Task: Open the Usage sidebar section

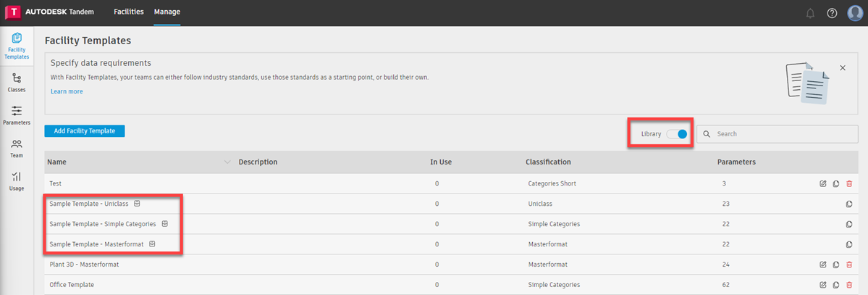Action: 17,180
